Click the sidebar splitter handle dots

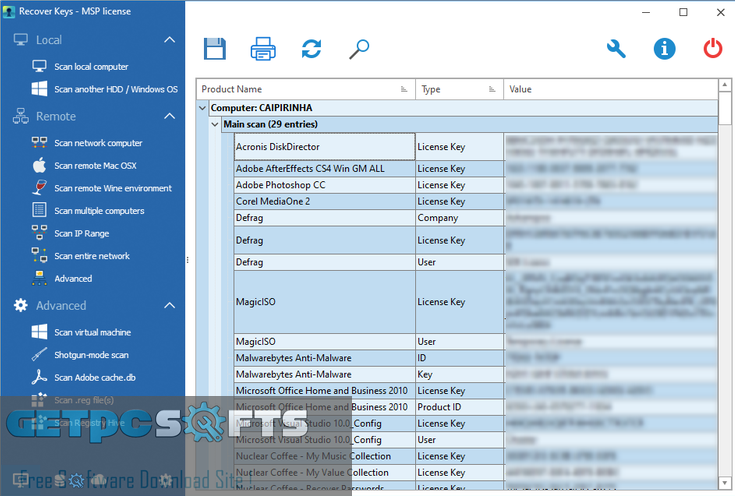(188, 260)
